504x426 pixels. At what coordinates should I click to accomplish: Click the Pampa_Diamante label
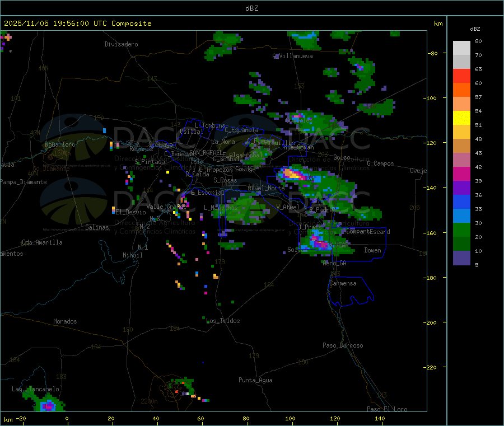24,182
